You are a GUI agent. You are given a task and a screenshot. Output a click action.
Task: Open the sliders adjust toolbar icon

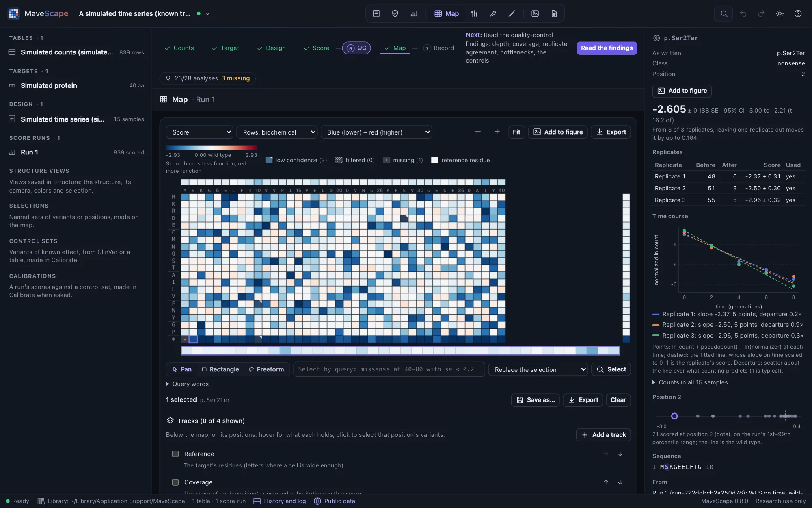(474, 13)
